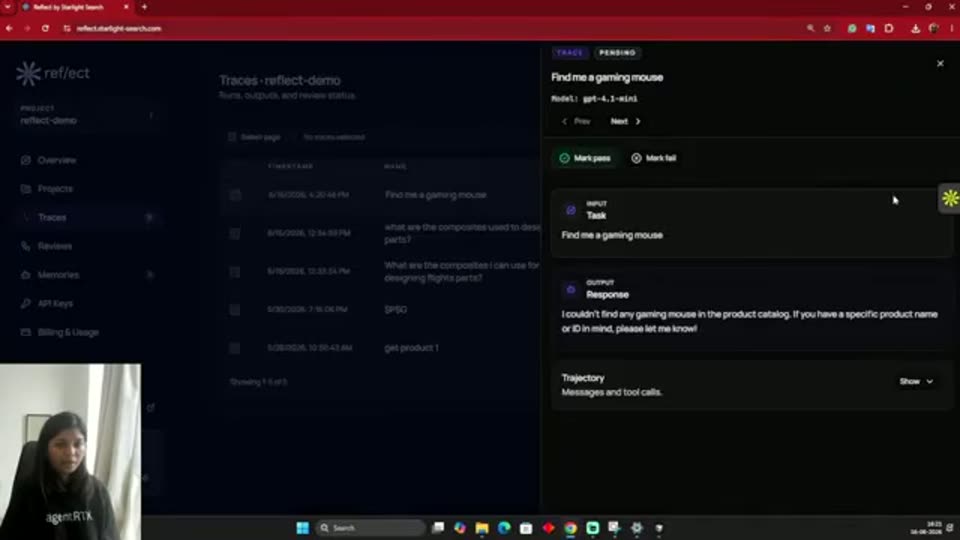Expand Trajectory with the Show dropdown
This screenshot has width=960, height=540.
tap(916, 381)
